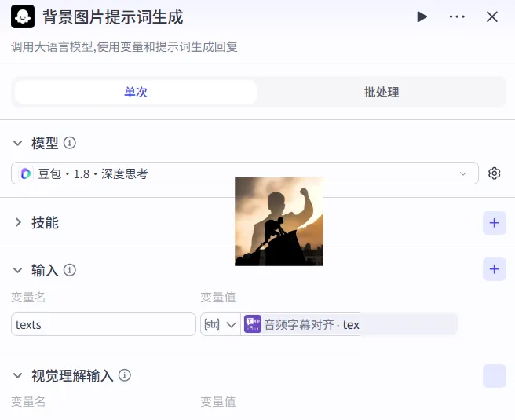This screenshot has height=420, width=515.
Task: Edit the texts variable name field
Action: (104, 324)
